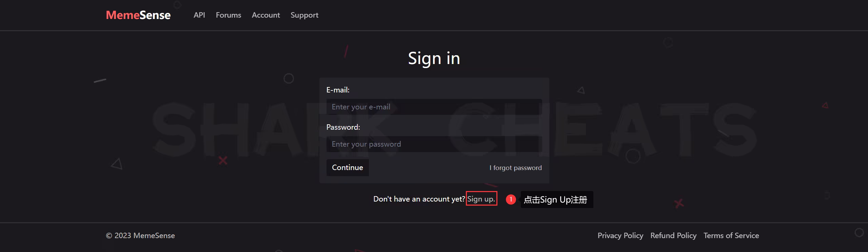Click the red number 1 badge
The image size is (868, 252).
click(x=511, y=199)
